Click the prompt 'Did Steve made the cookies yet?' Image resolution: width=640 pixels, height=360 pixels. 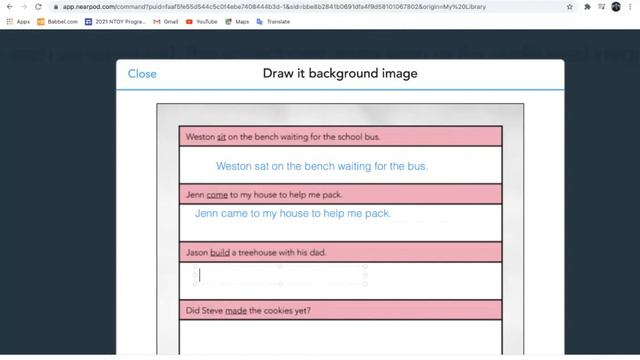[248, 311]
